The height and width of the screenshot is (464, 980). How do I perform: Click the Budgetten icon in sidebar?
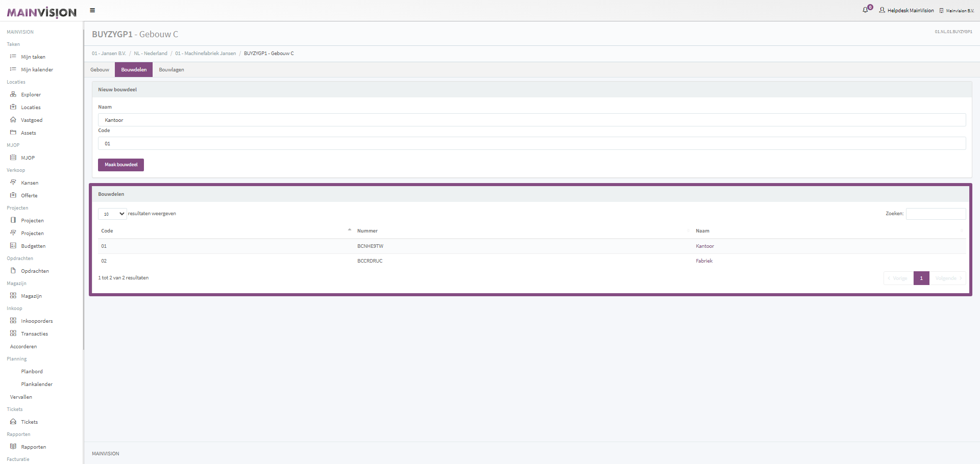[13, 246]
